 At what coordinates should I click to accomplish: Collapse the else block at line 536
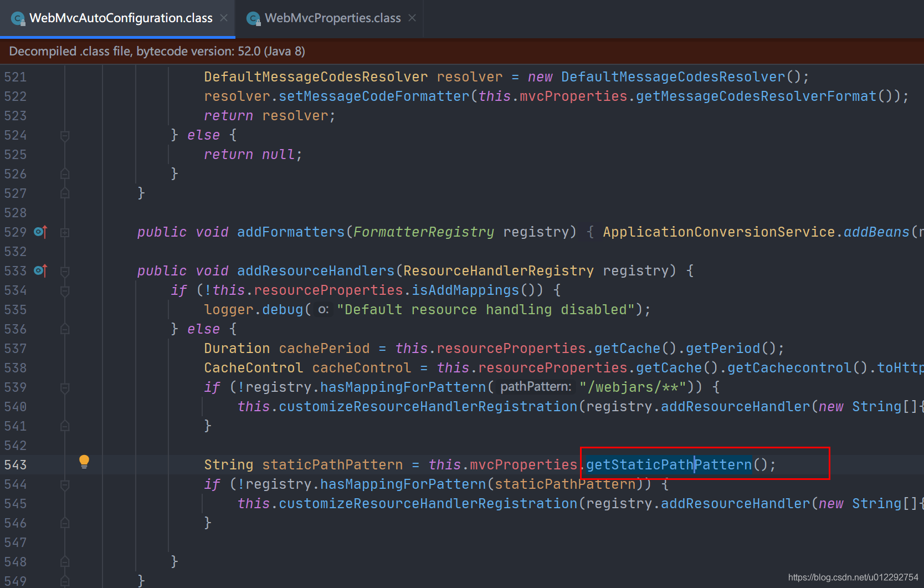coord(65,329)
